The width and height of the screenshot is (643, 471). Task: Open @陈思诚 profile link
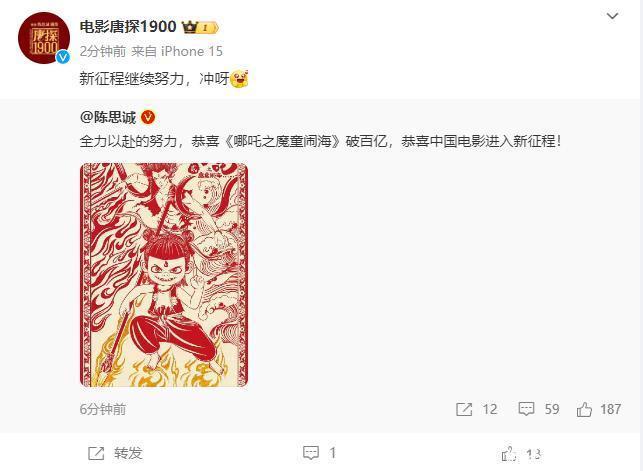point(108,118)
